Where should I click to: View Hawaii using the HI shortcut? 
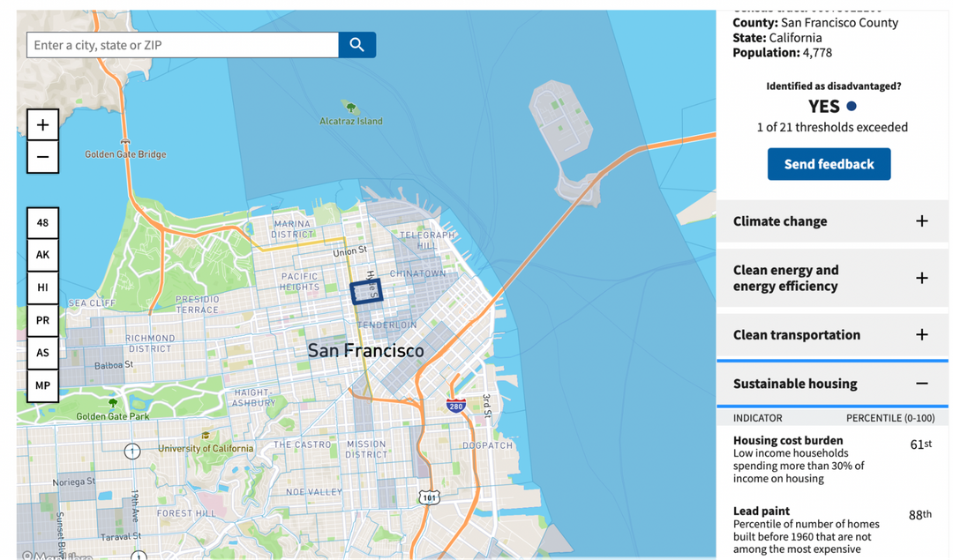pos(42,287)
